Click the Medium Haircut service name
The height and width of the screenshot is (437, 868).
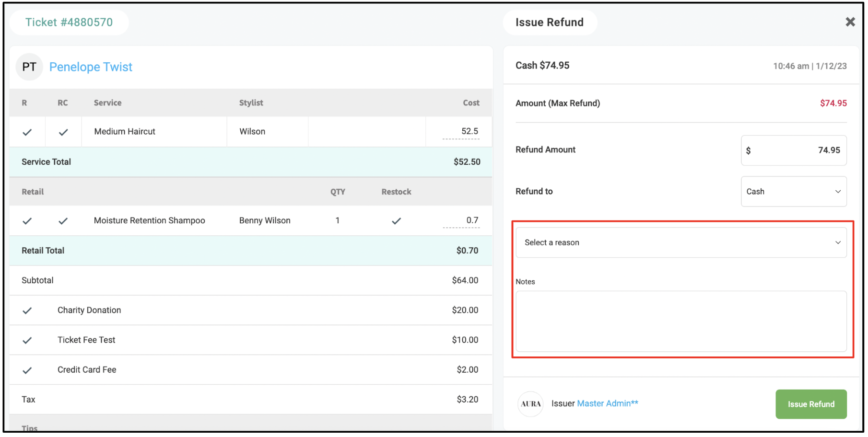click(x=125, y=131)
